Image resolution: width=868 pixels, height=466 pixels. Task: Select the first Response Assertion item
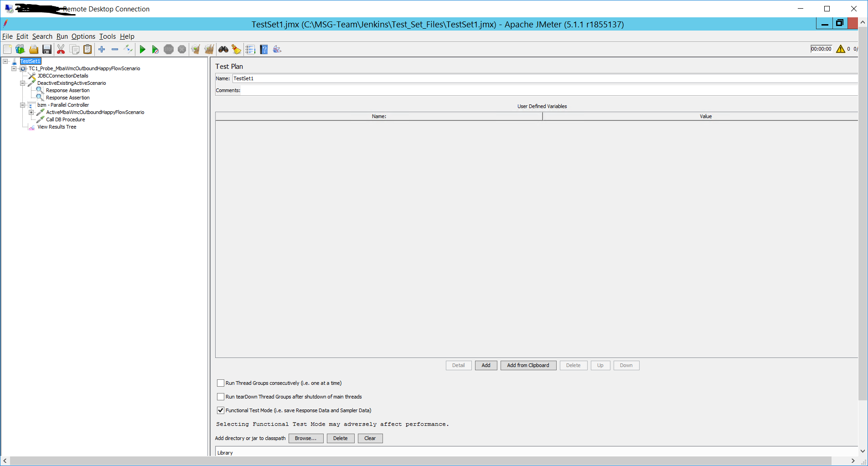(x=68, y=90)
